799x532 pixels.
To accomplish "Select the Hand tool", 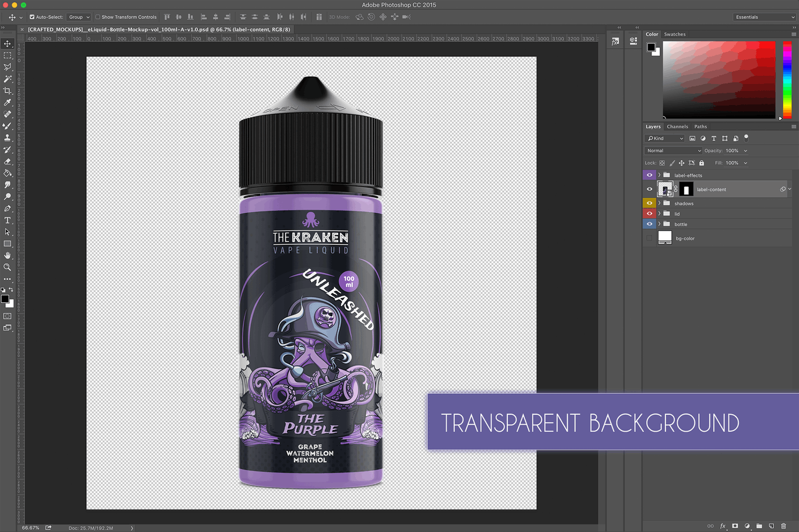I will tap(8, 255).
